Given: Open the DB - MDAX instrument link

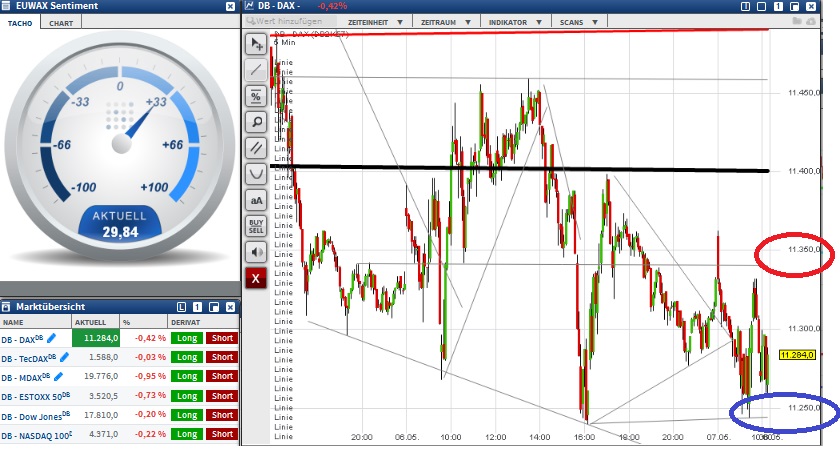Looking at the screenshot, I should 25,378.
